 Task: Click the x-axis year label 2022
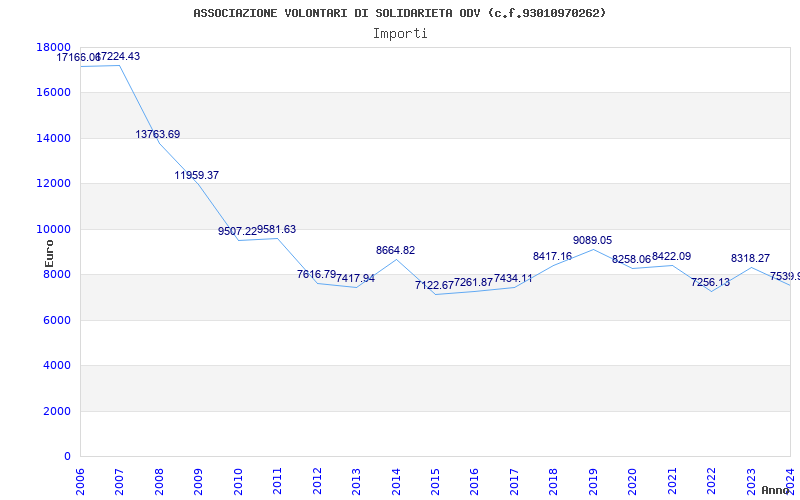point(711,481)
